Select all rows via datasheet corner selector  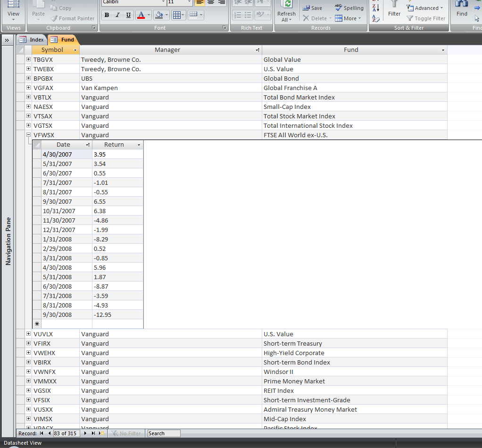click(x=21, y=50)
